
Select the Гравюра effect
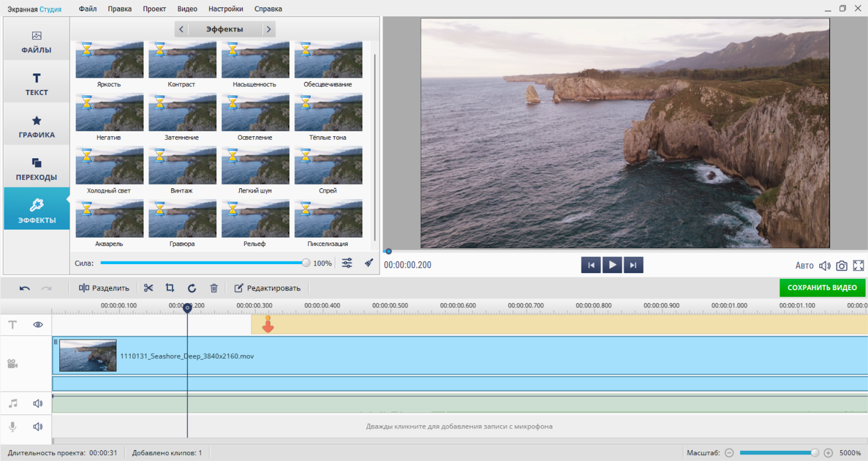point(182,219)
